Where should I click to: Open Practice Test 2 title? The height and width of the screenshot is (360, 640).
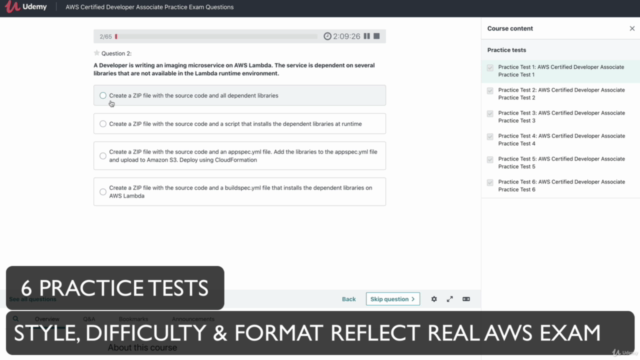pyautogui.click(x=561, y=94)
